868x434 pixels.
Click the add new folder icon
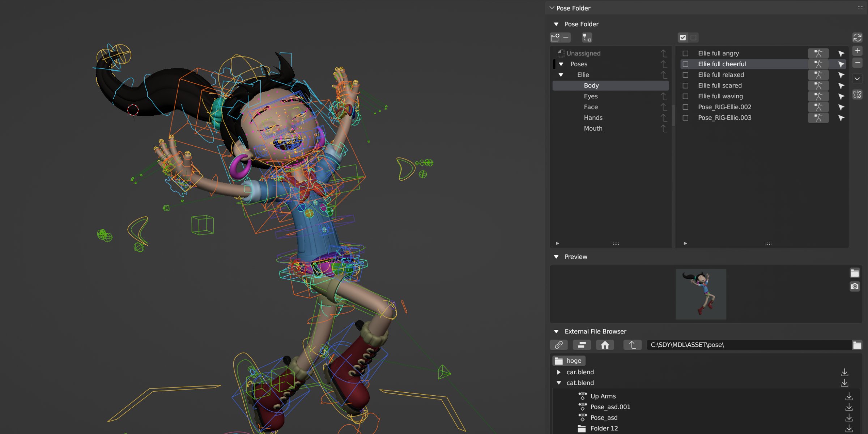555,37
